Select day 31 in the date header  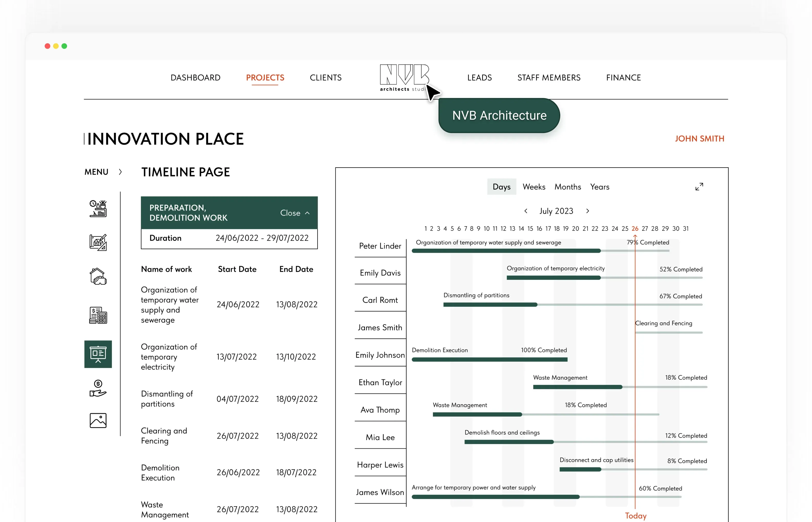click(x=686, y=229)
